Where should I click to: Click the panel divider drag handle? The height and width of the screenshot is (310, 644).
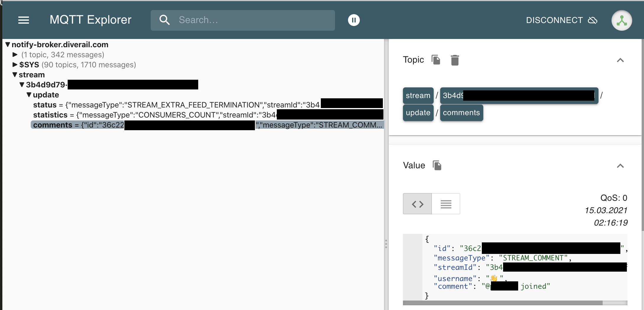click(386, 244)
